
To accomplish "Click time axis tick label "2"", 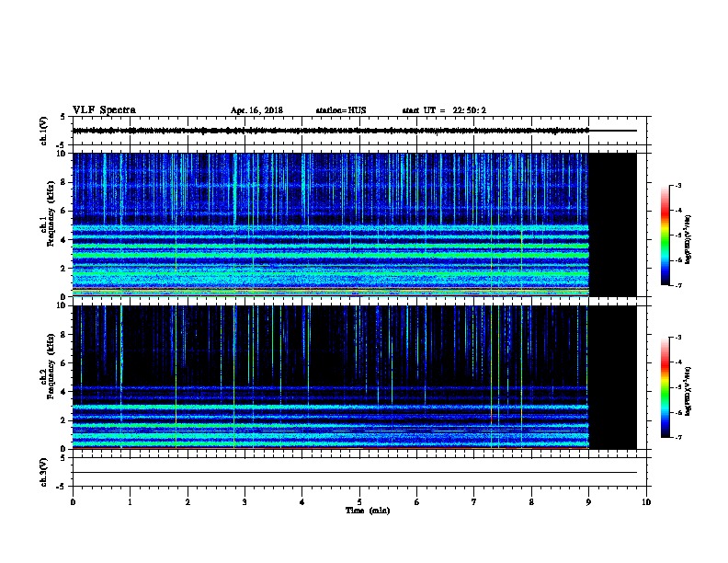I will point(188,502).
